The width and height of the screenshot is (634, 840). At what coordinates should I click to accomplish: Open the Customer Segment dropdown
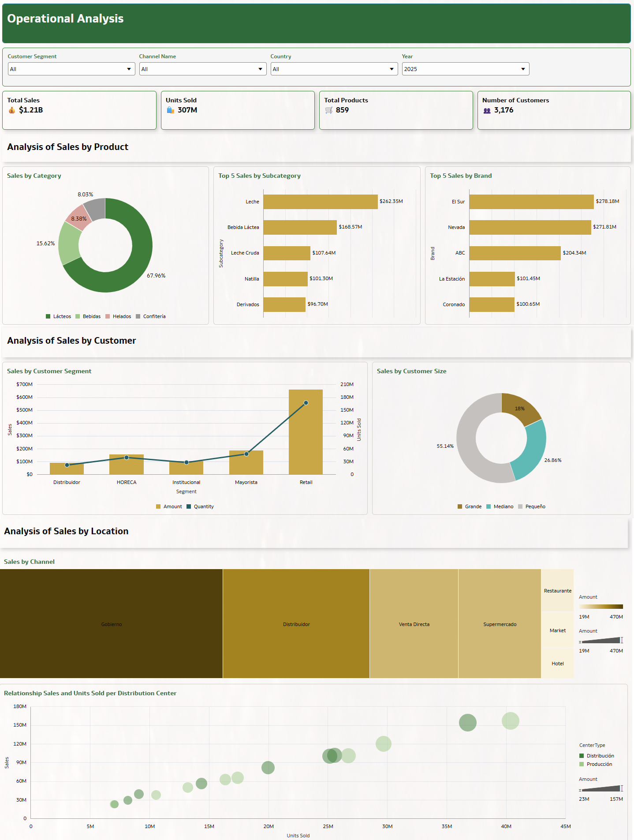71,69
